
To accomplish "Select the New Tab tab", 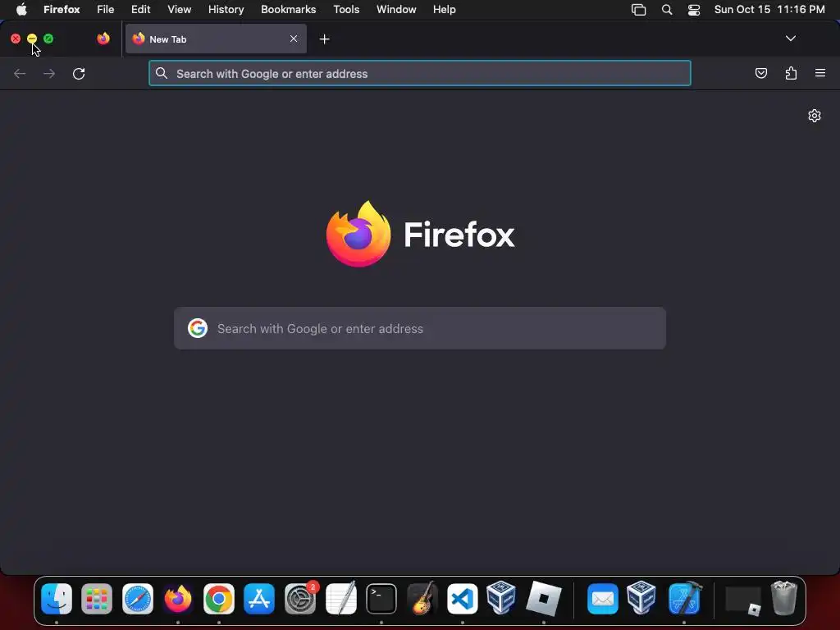I will (216, 39).
